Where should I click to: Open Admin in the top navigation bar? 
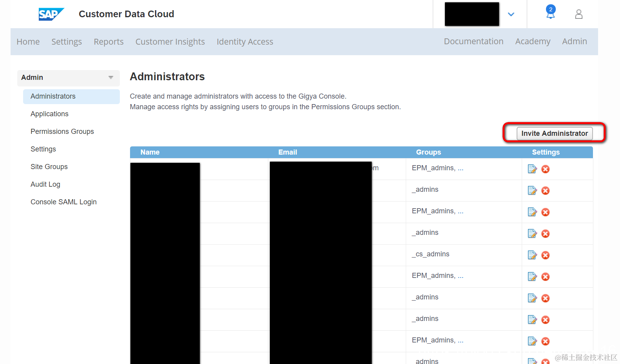[x=575, y=41]
